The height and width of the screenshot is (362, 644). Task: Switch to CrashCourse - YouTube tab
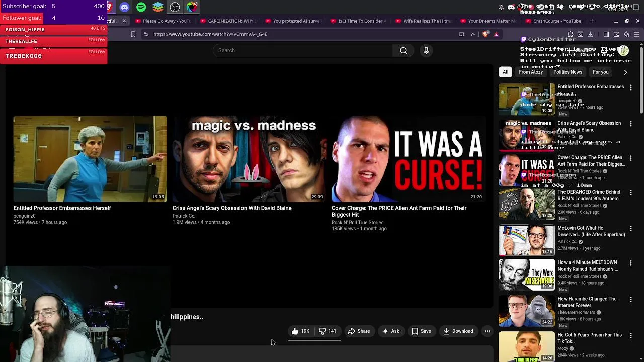(x=553, y=21)
